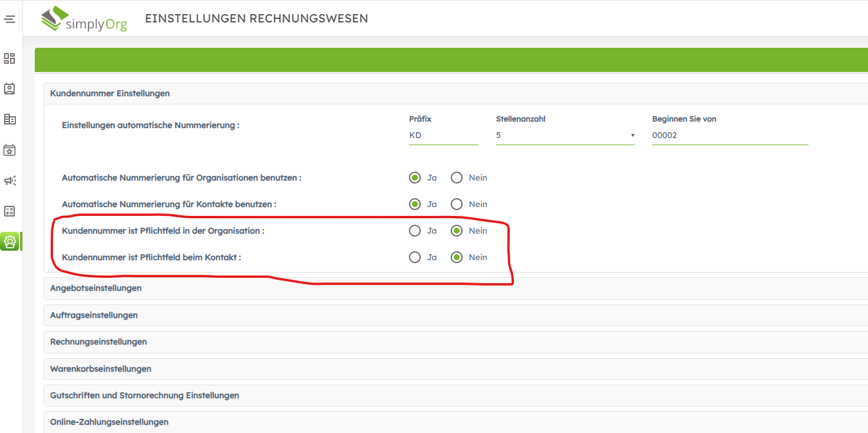
Task: Set Ja for Kundennummer Pflichtfeld in Organisation
Action: 415,231
